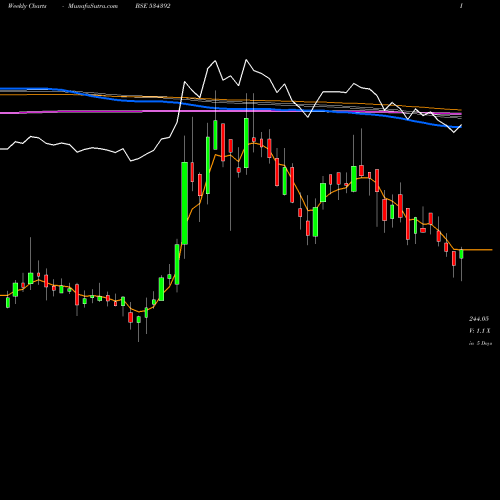Click the 'V: 1.1 X' volume text
500x500 pixels.
480,331
